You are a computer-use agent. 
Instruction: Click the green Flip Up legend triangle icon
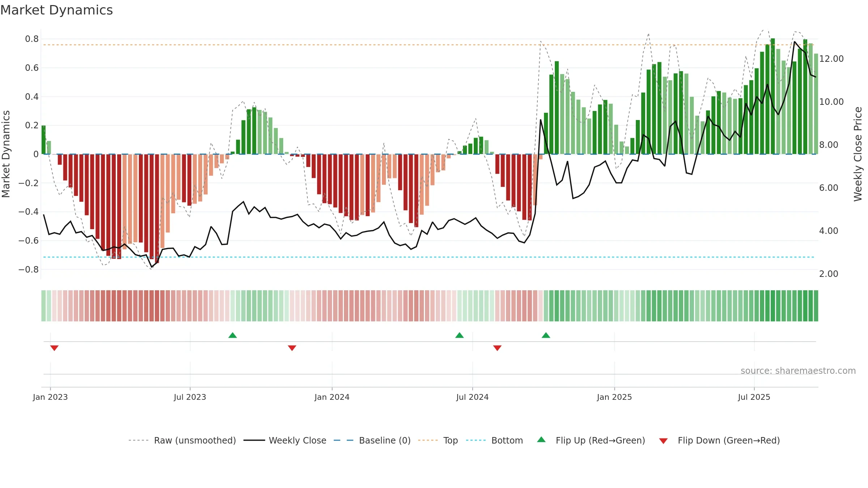pos(541,440)
